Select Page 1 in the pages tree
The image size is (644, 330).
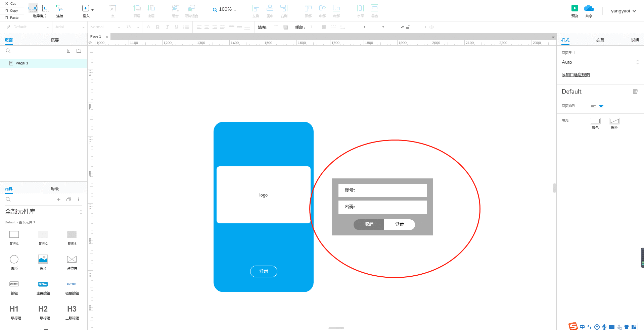click(44, 63)
